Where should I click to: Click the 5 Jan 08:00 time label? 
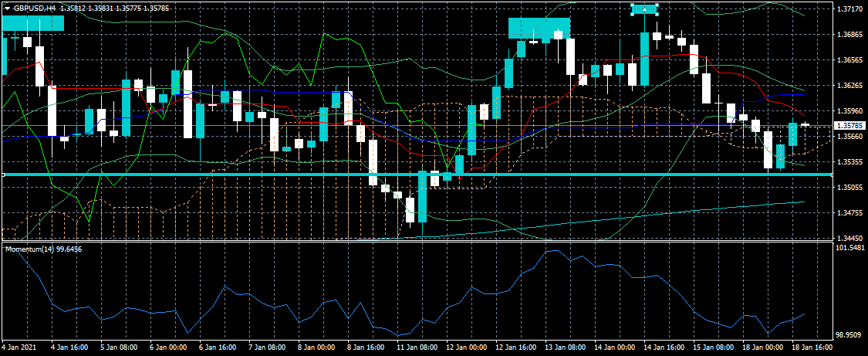pos(120,348)
